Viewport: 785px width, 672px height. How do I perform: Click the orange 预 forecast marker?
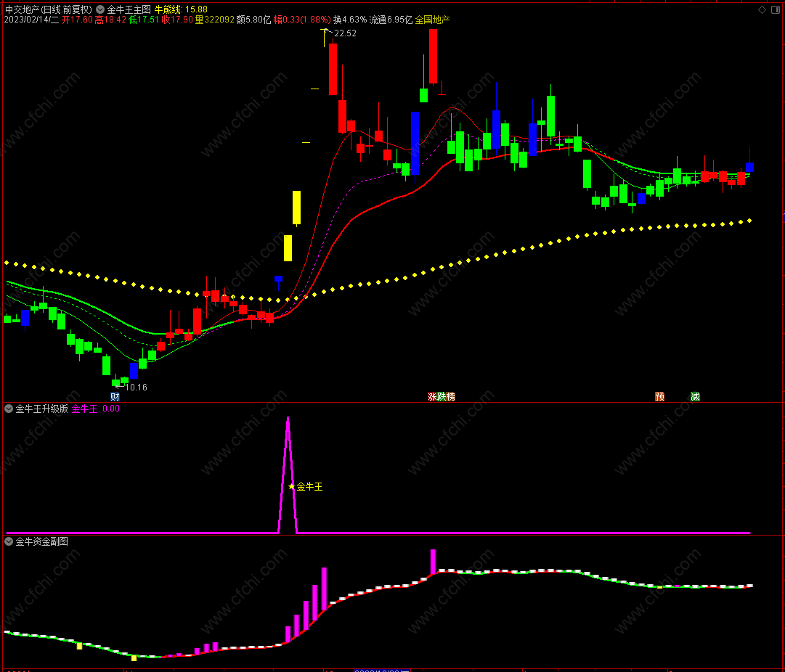click(659, 397)
